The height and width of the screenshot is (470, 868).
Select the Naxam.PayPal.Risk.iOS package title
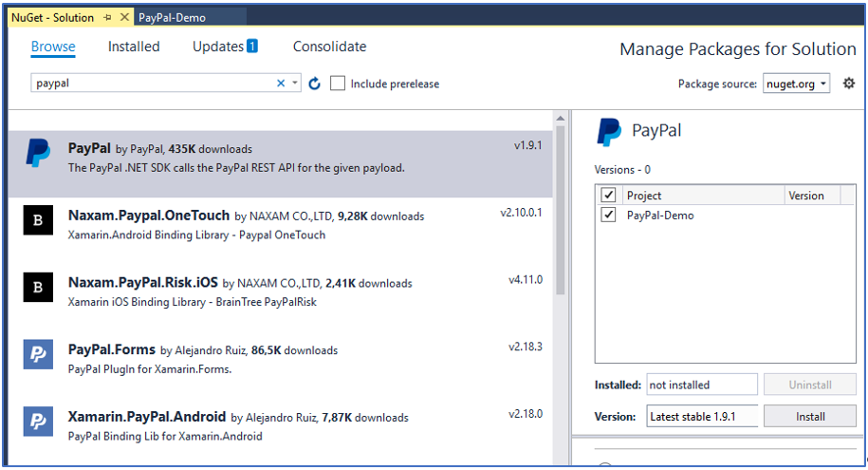tap(143, 283)
